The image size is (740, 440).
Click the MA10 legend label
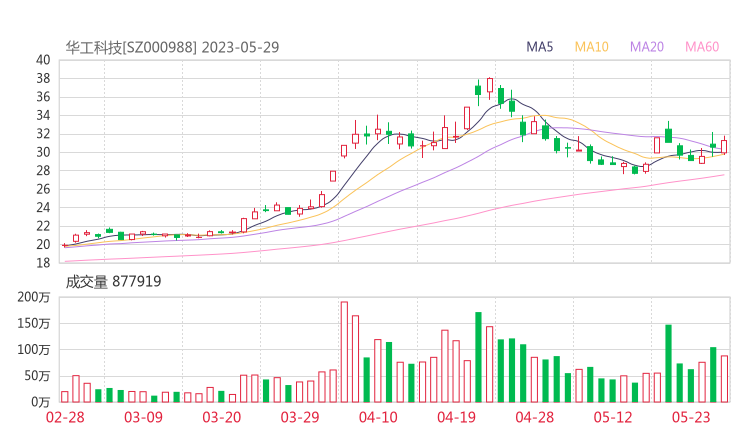(591, 47)
